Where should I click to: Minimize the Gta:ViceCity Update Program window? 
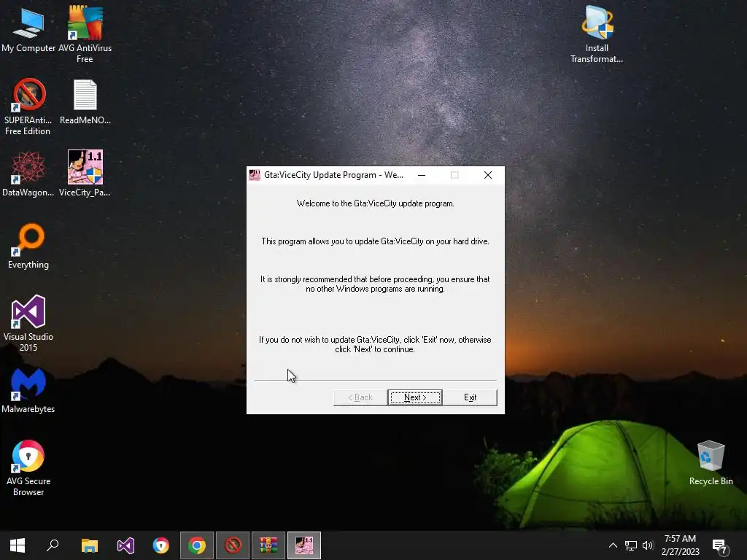422,175
